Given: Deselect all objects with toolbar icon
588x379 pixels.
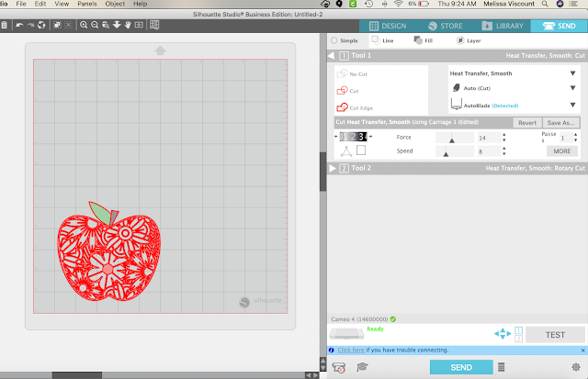Looking at the screenshot, I should coord(68,25).
